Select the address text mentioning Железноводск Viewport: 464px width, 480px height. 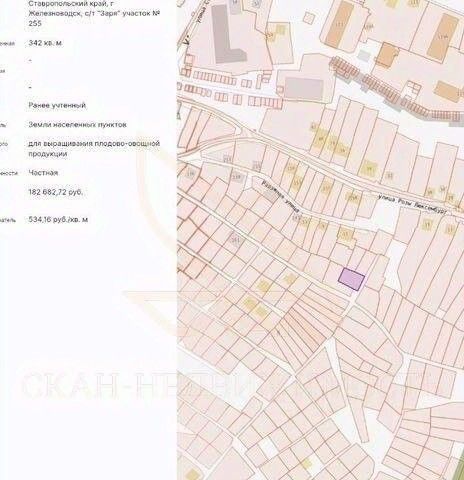pos(94,14)
